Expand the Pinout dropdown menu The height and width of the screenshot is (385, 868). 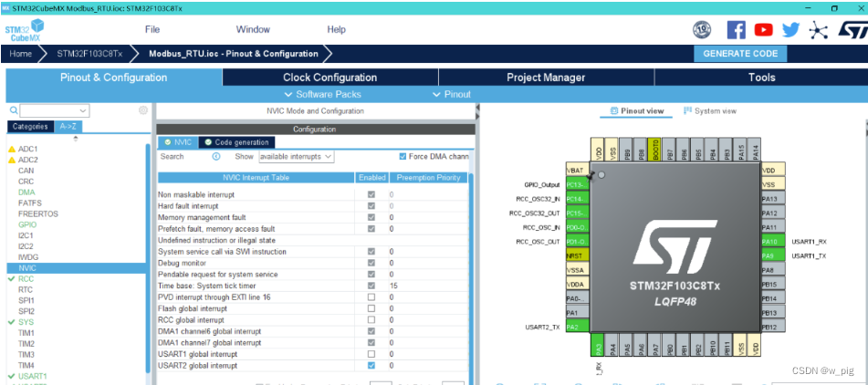click(x=453, y=94)
